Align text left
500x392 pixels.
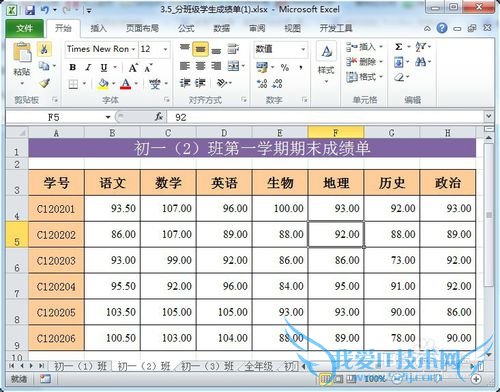[x=185, y=66]
